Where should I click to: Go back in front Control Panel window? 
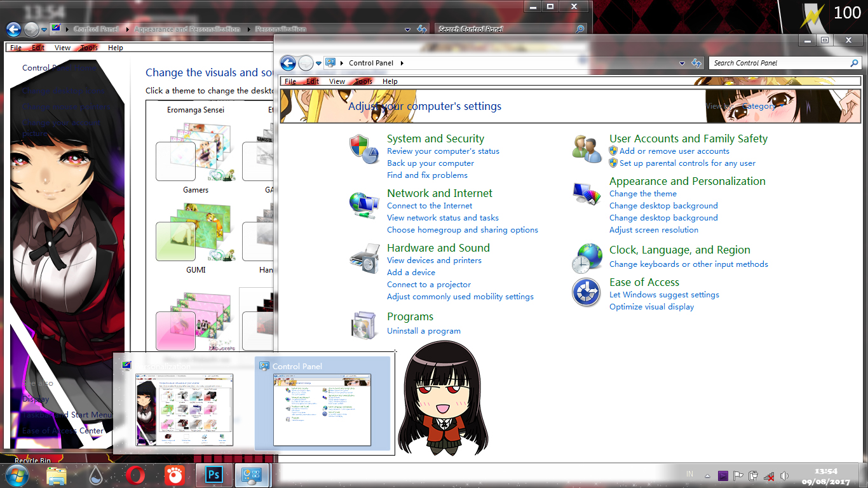(288, 63)
